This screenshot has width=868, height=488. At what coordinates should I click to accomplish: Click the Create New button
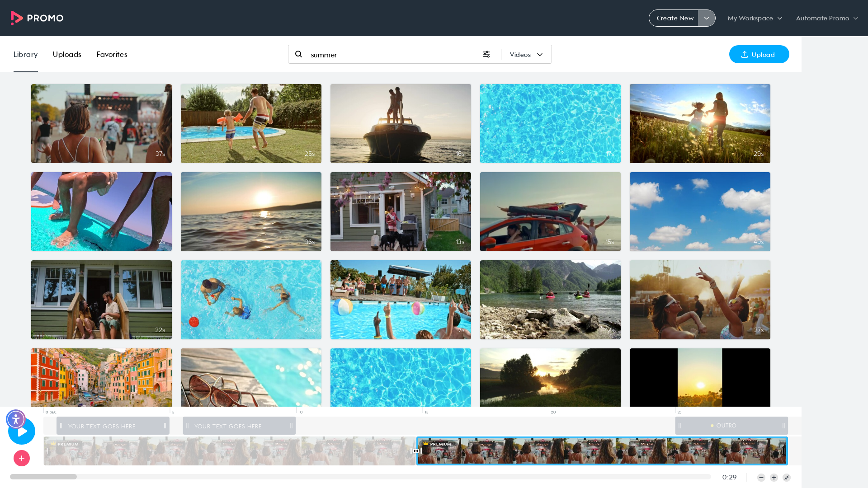(674, 18)
